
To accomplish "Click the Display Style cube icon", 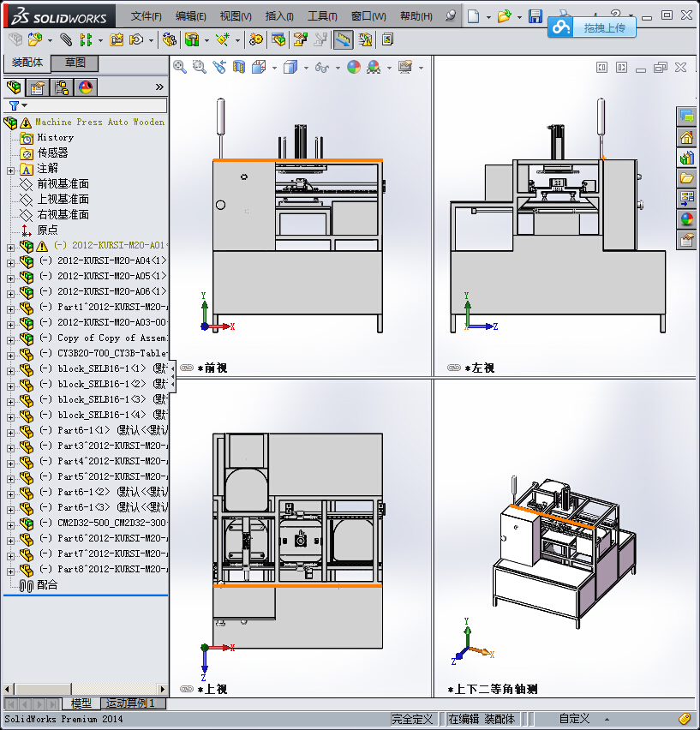I will tap(290, 68).
